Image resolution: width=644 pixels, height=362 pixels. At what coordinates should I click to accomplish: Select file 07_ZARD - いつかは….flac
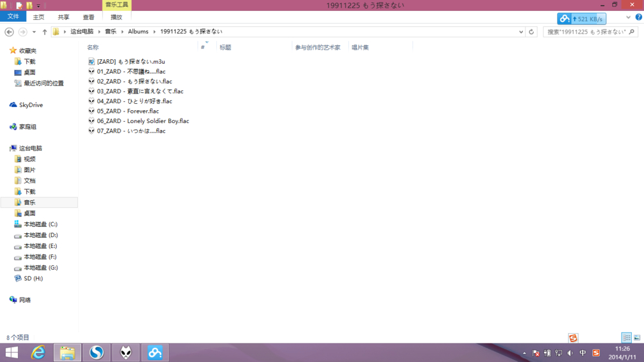[131, 131]
